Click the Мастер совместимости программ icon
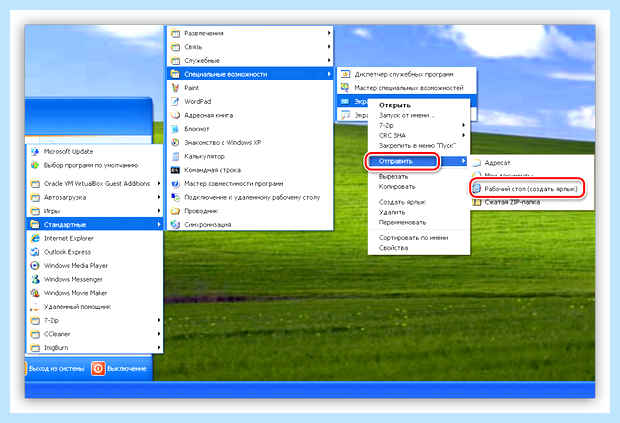Image resolution: width=620 pixels, height=423 pixels. (175, 183)
